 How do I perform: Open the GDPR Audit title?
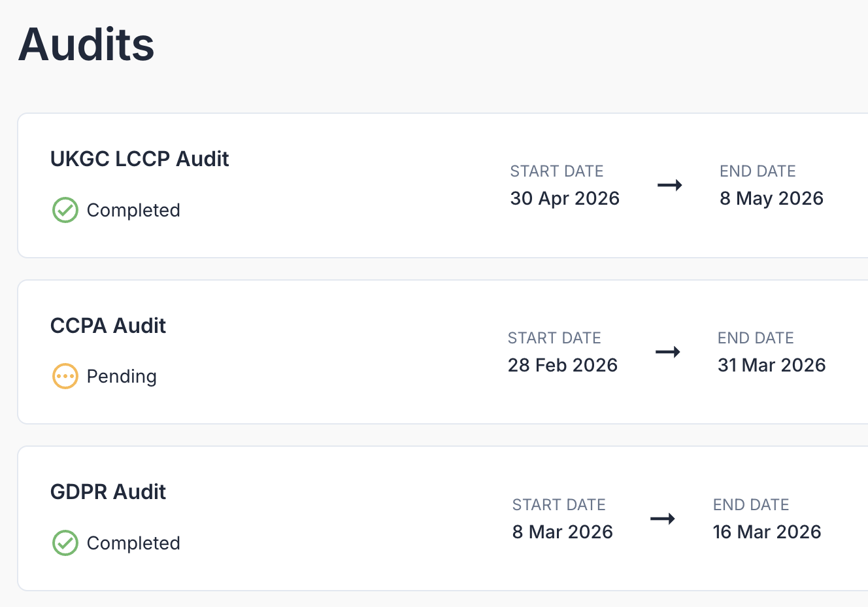(x=108, y=492)
